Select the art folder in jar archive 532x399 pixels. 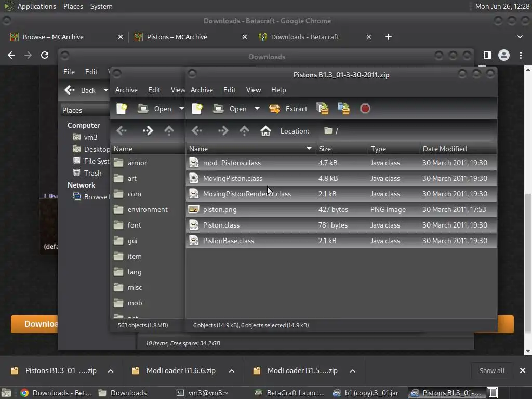pyautogui.click(x=148, y=179)
